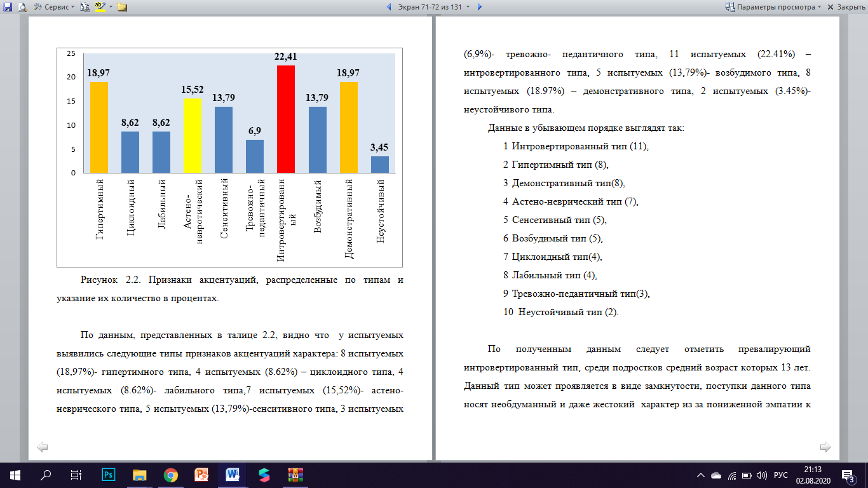Open the Wi-Fi network tray icon

tap(732, 475)
